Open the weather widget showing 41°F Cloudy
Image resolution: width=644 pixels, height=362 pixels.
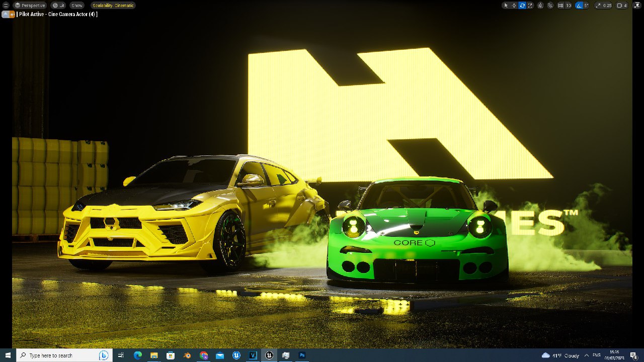point(560,355)
